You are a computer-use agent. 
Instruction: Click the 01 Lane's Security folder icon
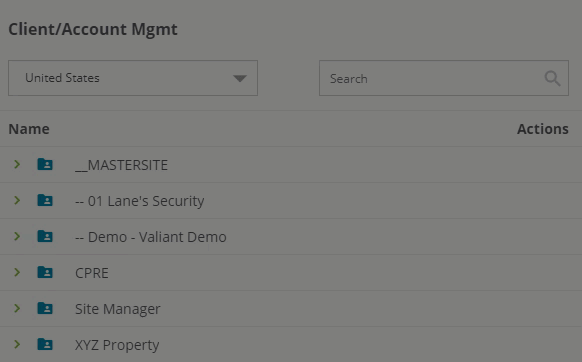pos(45,200)
